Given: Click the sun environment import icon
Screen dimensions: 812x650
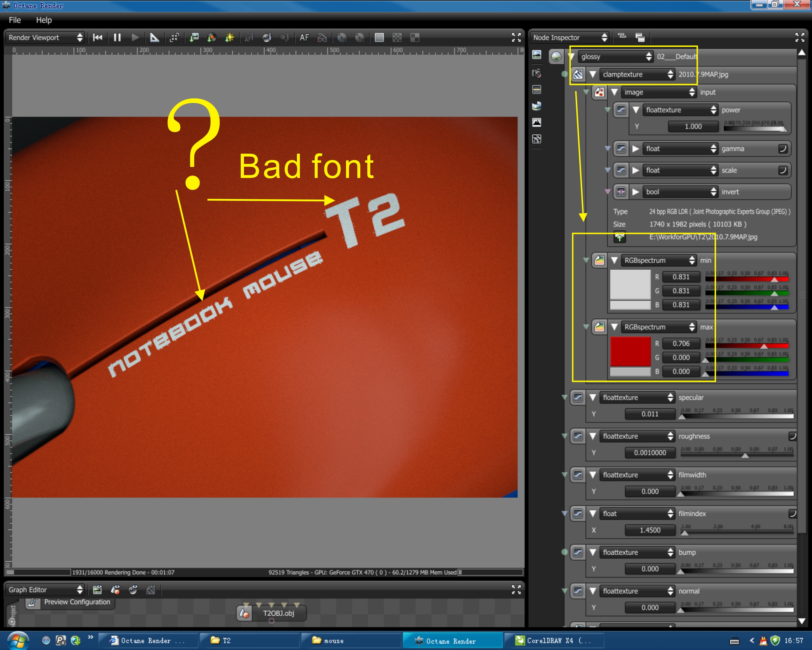Looking at the screenshot, I should 229,38.
